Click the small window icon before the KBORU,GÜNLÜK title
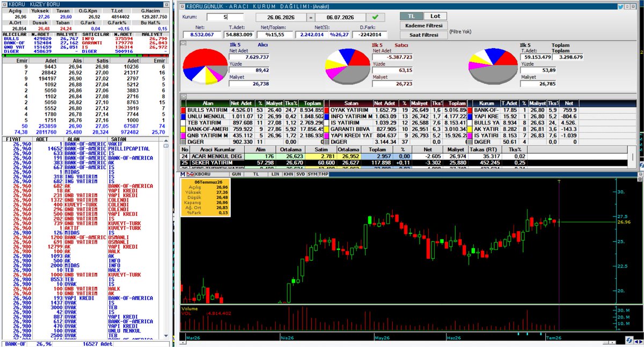This screenshot has height=347, width=644. [x=182, y=6]
